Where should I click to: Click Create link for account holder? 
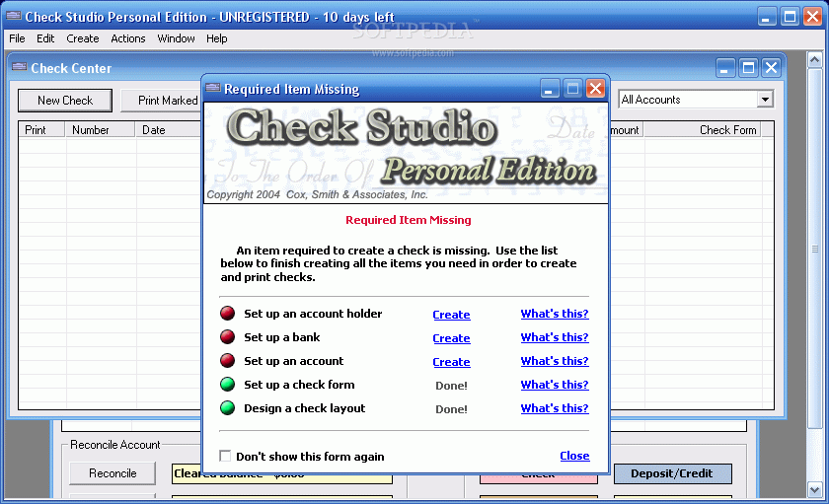(x=451, y=315)
